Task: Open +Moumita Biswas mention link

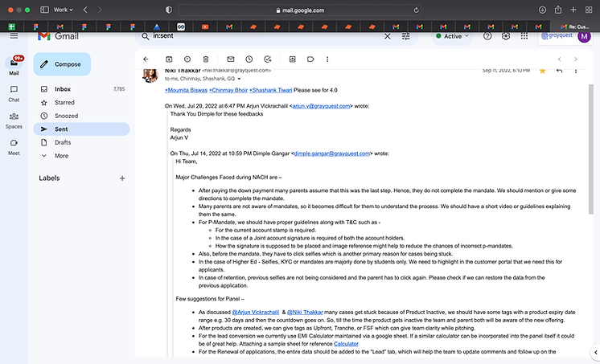Action: pos(186,90)
